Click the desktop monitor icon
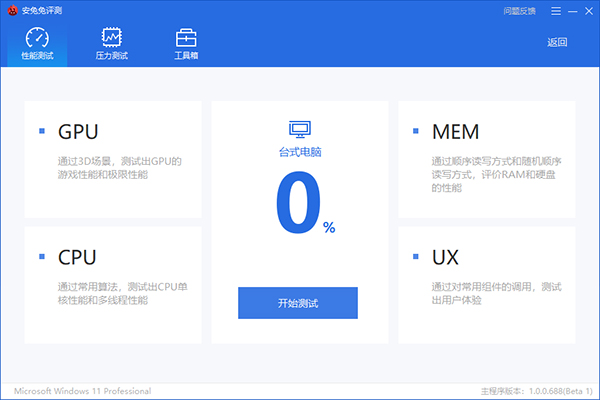Screen dimensions: 600x400 pos(299,128)
